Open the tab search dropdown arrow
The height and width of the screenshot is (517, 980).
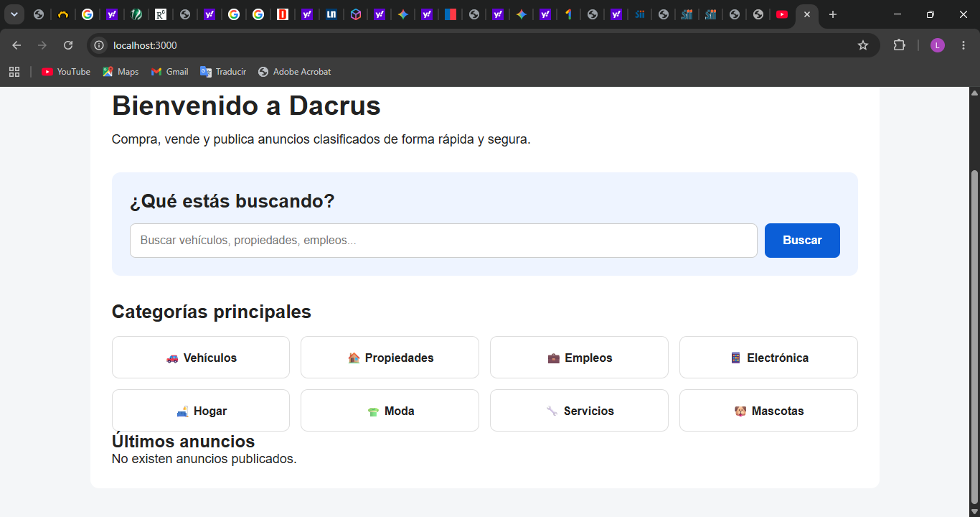[x=14, y=14]
